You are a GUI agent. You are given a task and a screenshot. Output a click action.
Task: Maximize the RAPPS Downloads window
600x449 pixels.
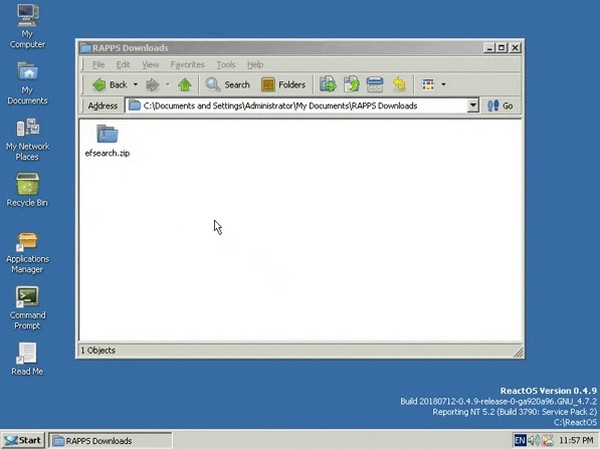(502, 48)
